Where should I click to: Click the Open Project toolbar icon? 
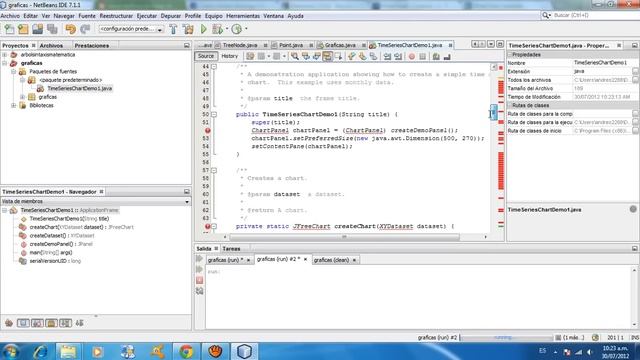pos(38,29)
